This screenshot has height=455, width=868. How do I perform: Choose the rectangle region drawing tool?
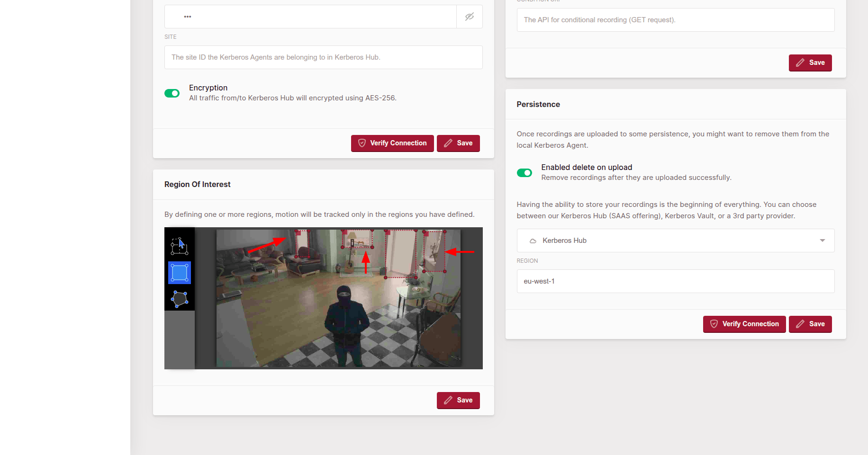pyautogui.click(x=180, y=273)
